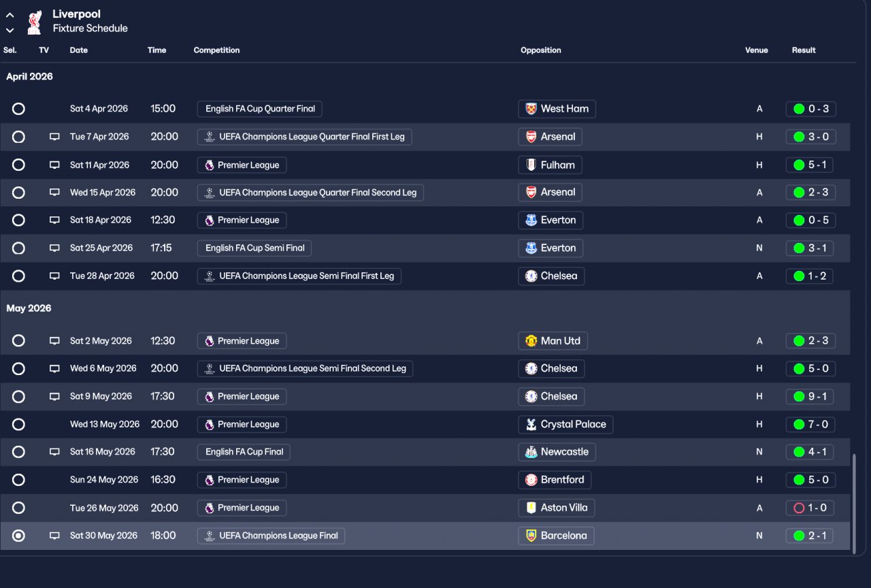View the 7 - 0 result against Crystal Palace

pyautogui.click(x=810, y=425)
